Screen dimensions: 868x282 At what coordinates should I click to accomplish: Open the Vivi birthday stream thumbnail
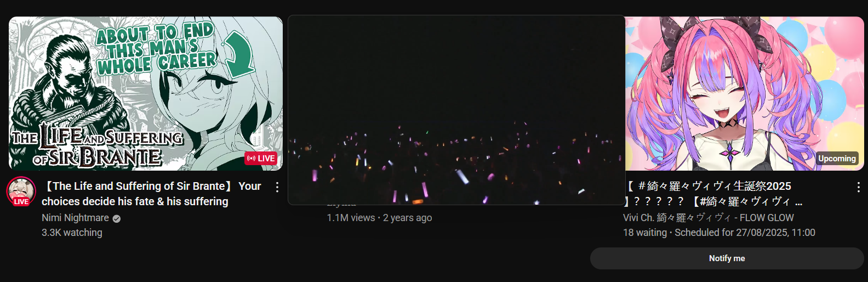pos(745,93)
